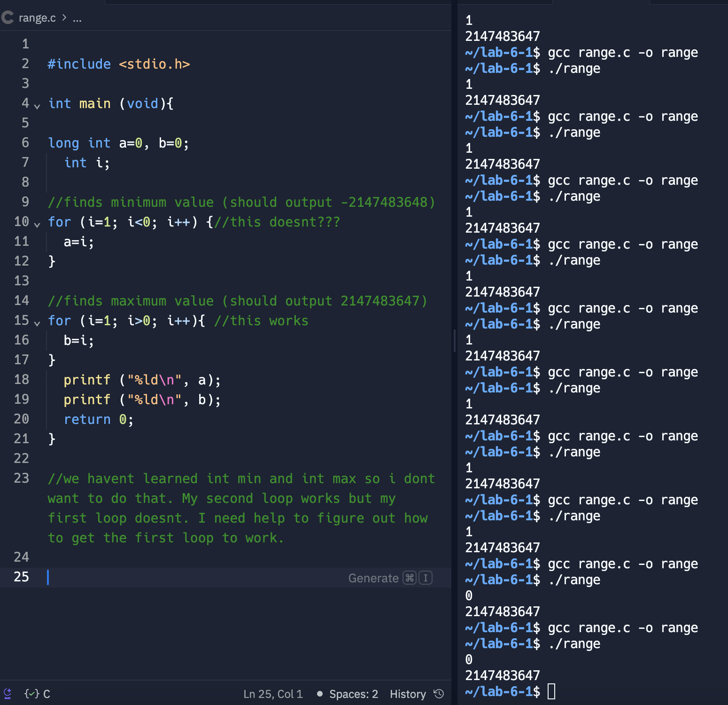The width and height of the screenshot is (728, 705).
Task: Open the Spaces: 2 indentation setting
Action: [x=354, y=693]
